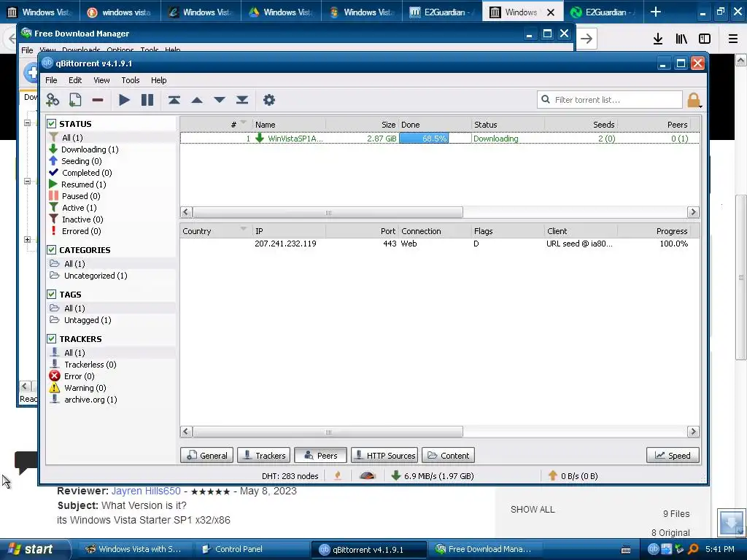Switch to the General tab

(206, 455)
